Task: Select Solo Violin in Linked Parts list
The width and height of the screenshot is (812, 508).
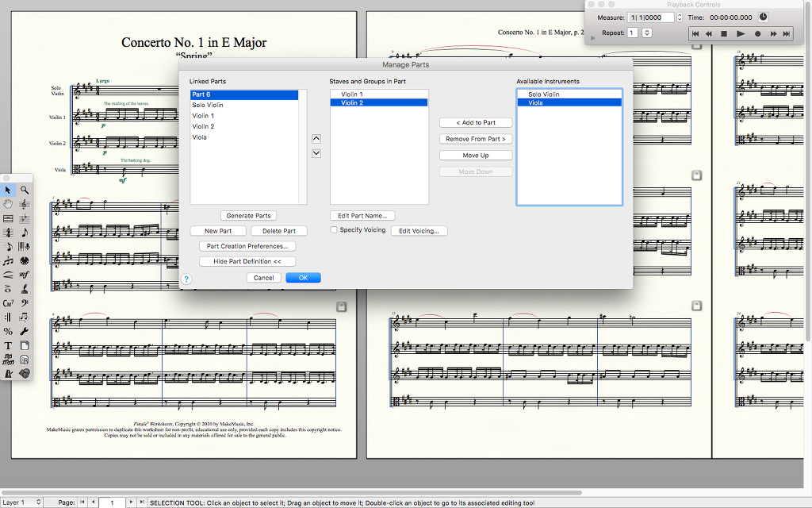Action: 244,106
